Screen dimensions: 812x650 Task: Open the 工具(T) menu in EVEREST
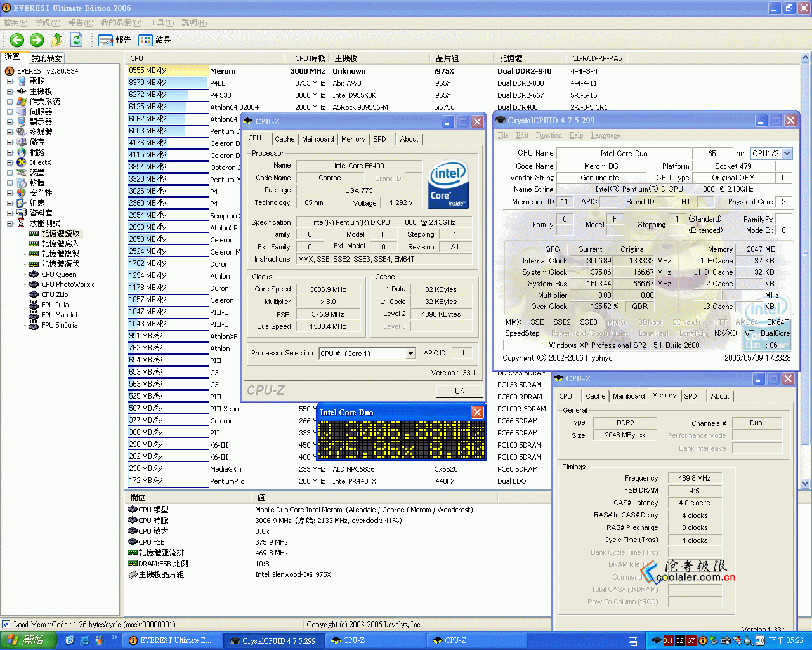point(161,23)
